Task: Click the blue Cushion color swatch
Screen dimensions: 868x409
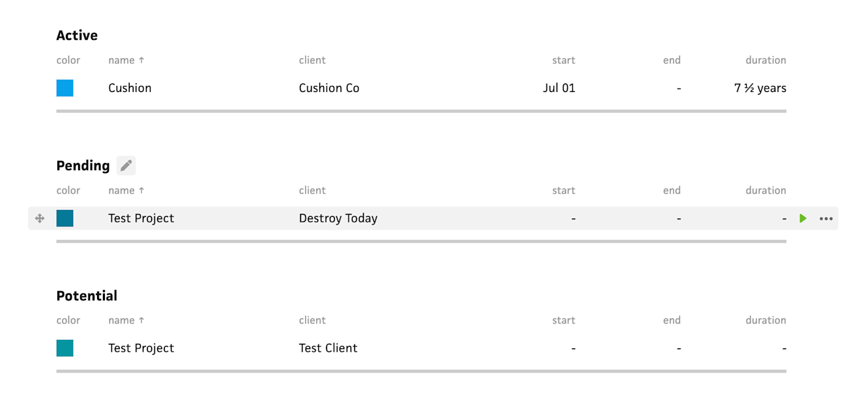Action: click(65, 88)
